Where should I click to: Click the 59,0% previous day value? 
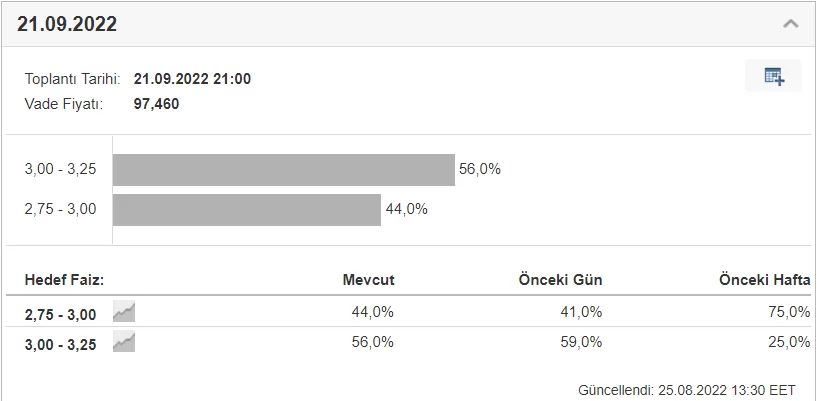[581, 342]
